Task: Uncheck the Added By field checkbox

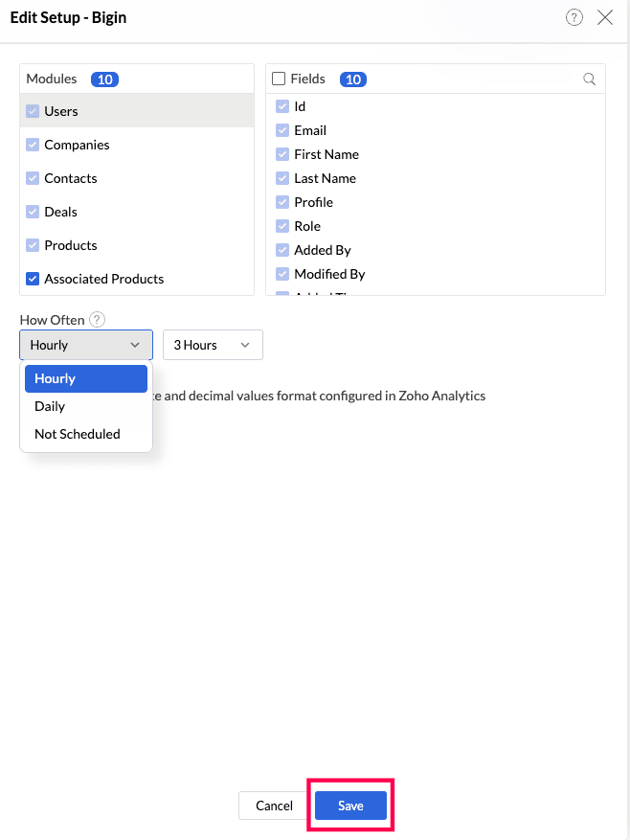Action: coord(282,250)
